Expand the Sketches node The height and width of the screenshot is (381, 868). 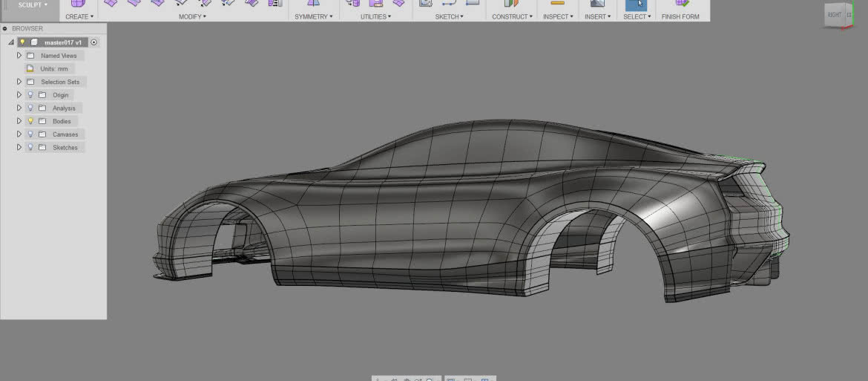(19, 147)
